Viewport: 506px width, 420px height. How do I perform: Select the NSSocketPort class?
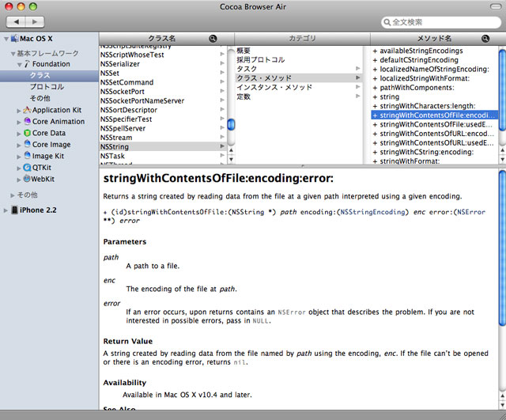pyautogui.click(x=163, y=92)
